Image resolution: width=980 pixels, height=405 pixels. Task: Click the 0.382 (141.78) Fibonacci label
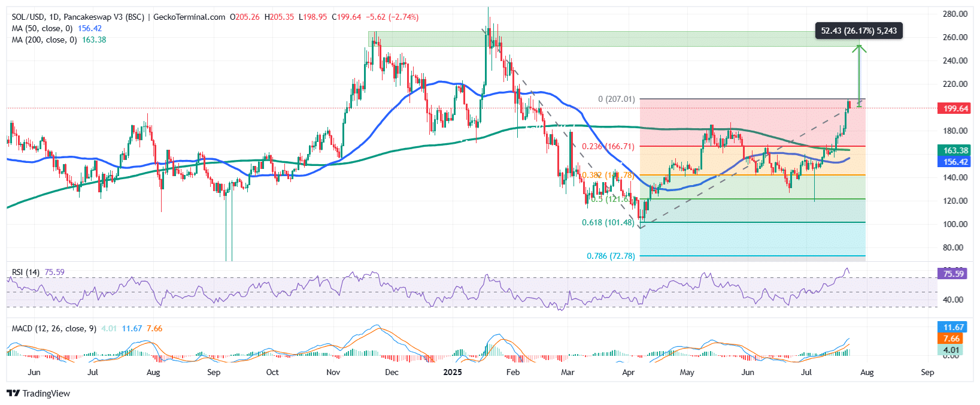point(608,175)
